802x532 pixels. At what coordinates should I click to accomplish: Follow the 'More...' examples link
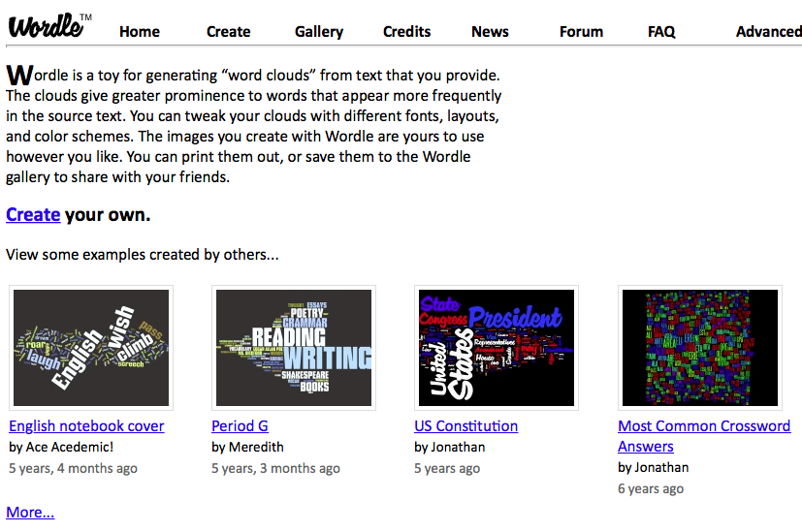(30, 512)
